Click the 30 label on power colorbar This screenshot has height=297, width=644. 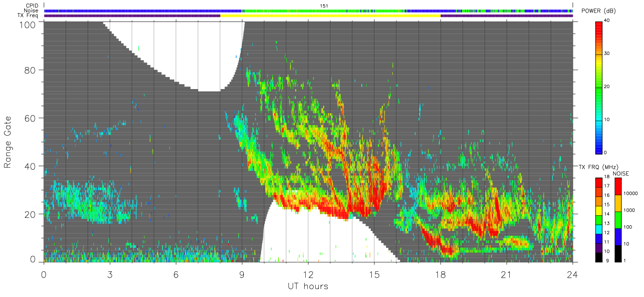(x=607, y=54)
